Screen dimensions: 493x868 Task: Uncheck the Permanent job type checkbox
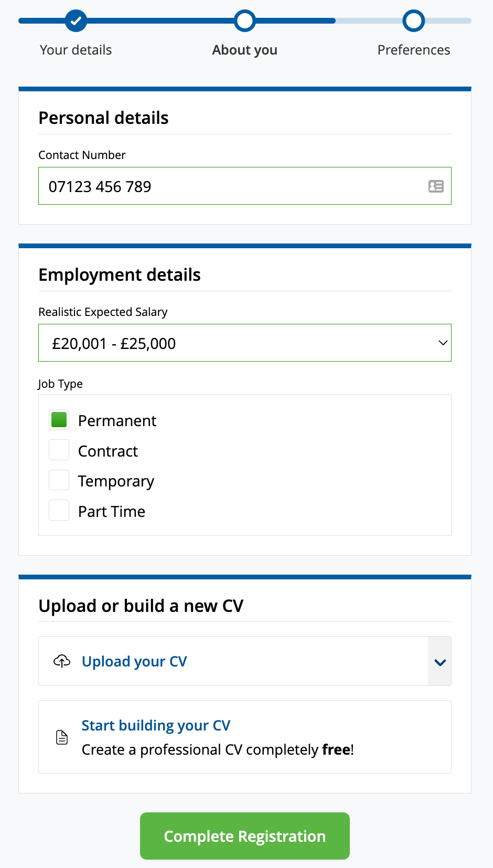pyautogui.click(x=59, y=420)
